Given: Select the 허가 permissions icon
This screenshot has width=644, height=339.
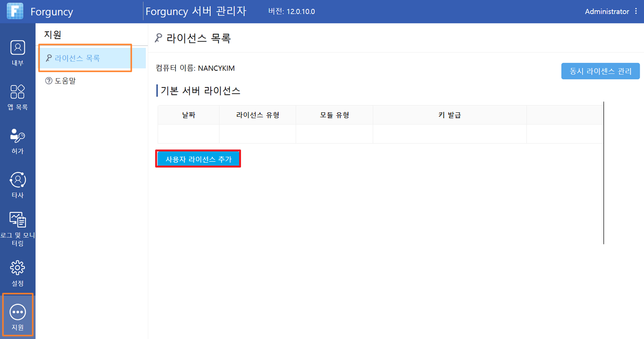Looking at the screenshot, I should click(18, 135).
